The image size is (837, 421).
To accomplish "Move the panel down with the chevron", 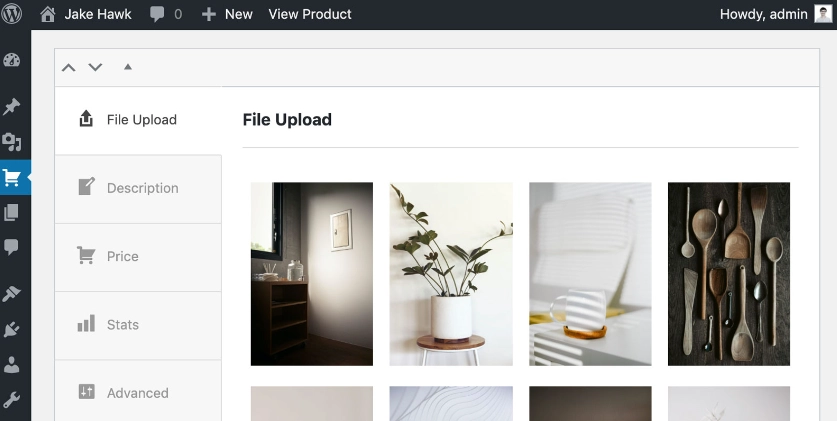I will pyautogui.click(x=95, y=67).
